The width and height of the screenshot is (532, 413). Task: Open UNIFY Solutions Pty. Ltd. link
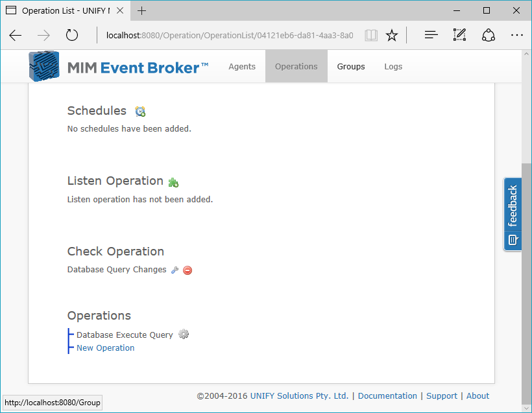(x=299, y=395)
